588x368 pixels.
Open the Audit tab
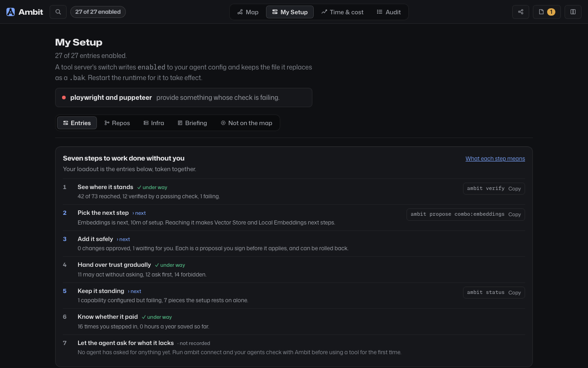click(389, 12)
